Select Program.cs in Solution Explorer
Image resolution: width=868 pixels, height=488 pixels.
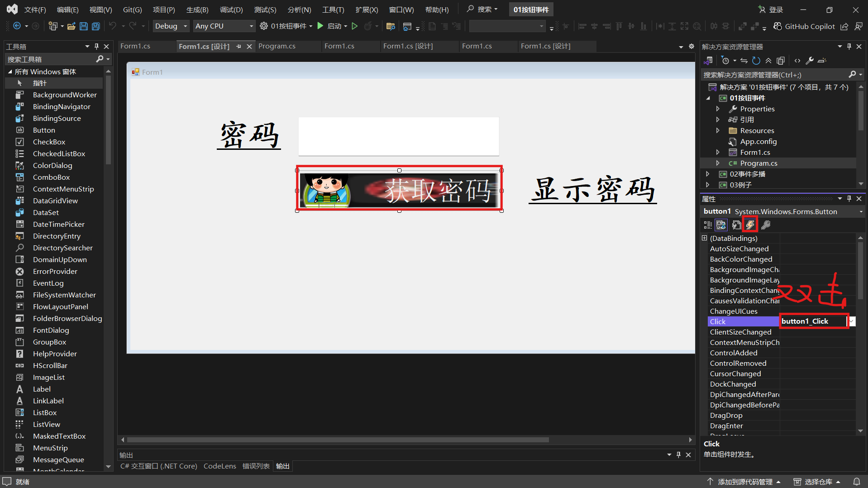(758, 163)
